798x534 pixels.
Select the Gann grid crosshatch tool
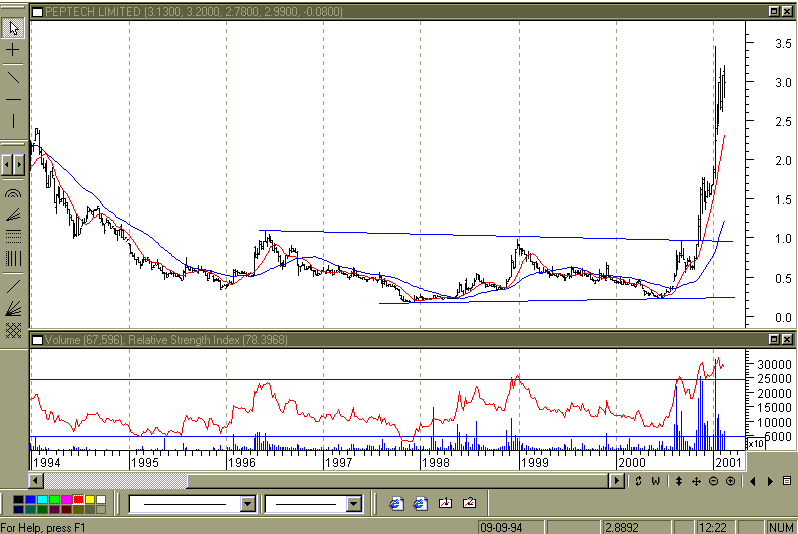click(13, 330)
